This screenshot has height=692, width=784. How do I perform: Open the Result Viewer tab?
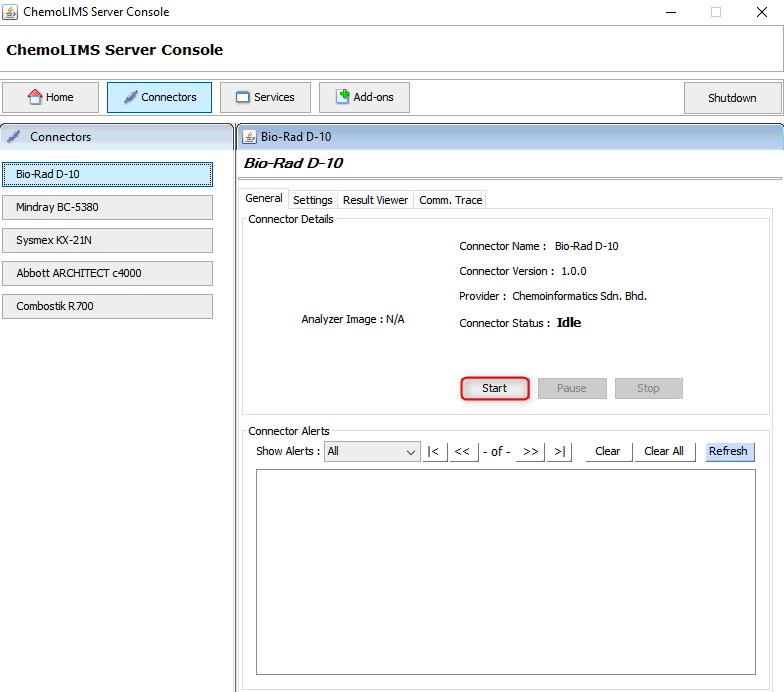point(375,200)
